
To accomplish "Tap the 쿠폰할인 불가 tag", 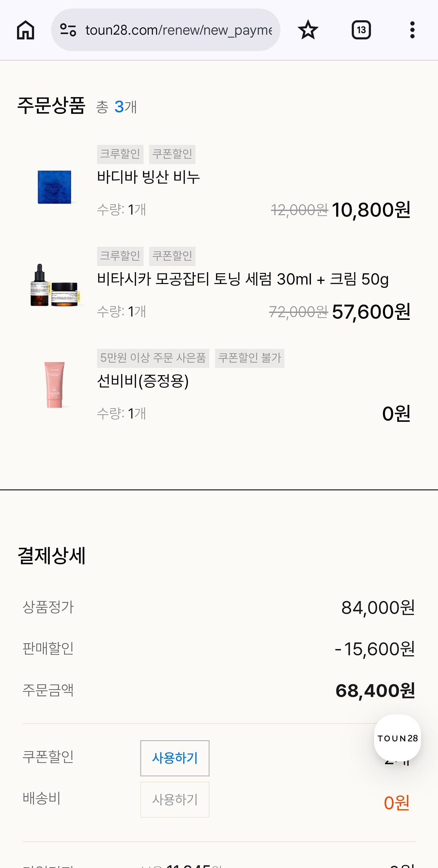I will 250,358.
